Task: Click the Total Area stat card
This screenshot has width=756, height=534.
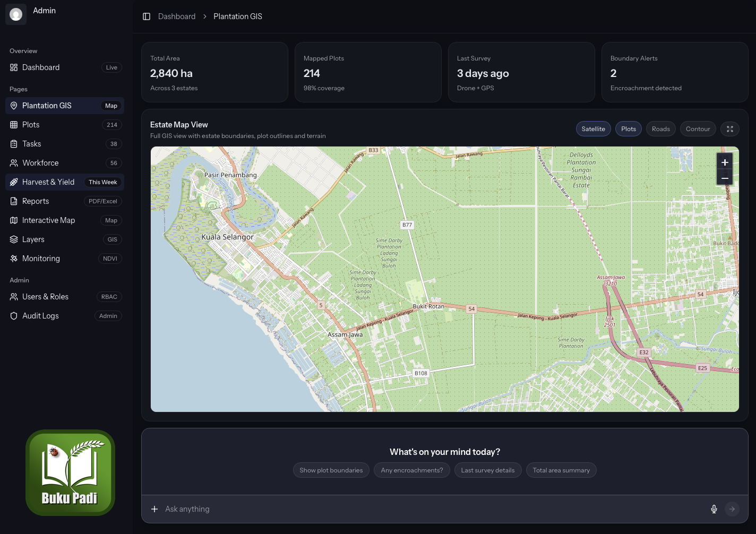Action: tap(214, 72)
